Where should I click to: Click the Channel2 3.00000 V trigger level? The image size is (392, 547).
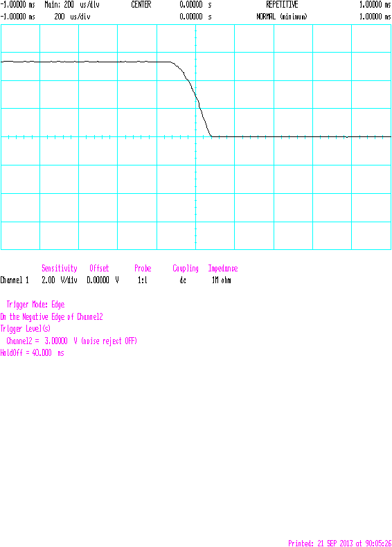71,341
